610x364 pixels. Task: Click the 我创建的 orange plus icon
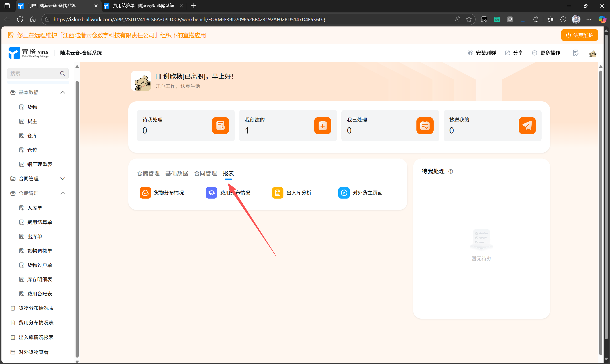(322, 126)
